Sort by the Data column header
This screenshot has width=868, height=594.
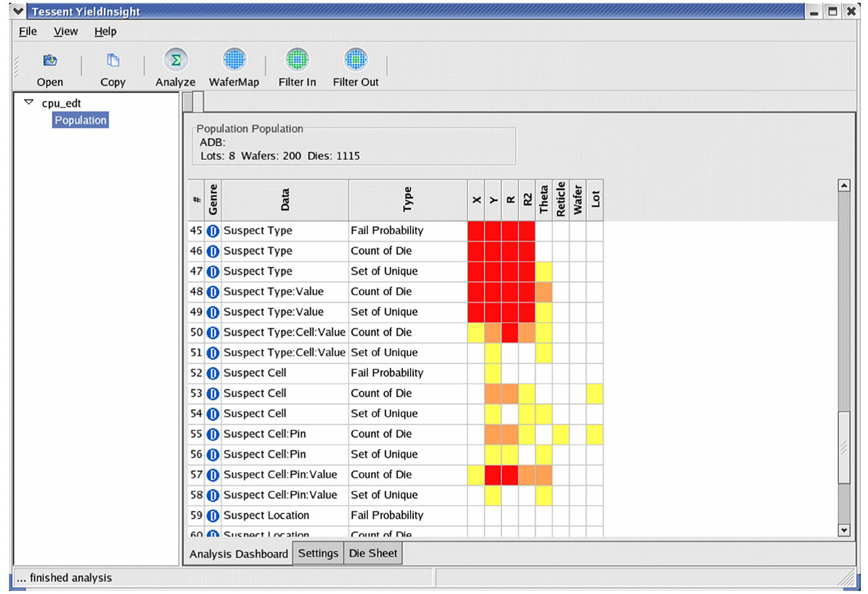[x=285, y=200]
